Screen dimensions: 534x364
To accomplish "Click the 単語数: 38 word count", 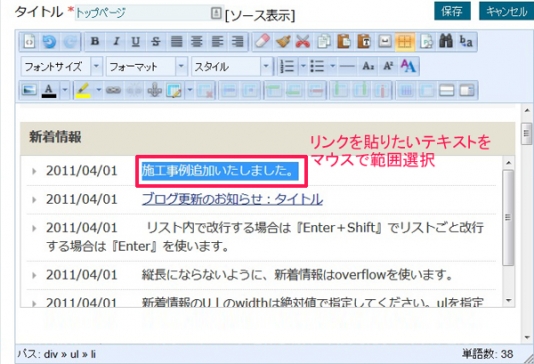I will pos(487,354).
